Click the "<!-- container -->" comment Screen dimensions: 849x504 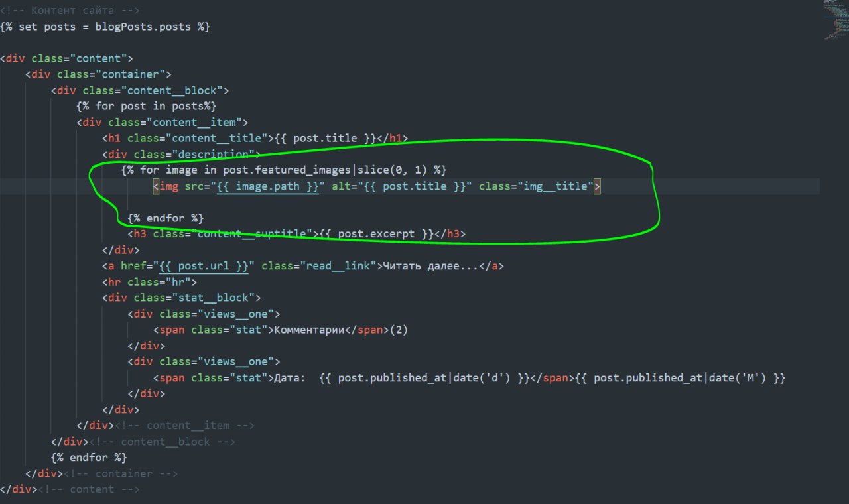121,473
